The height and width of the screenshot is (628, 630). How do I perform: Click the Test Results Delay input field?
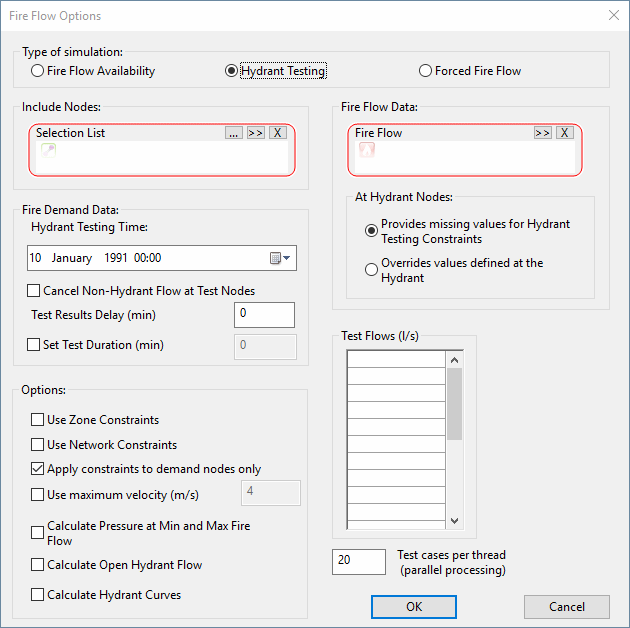[x=264, y=315]
